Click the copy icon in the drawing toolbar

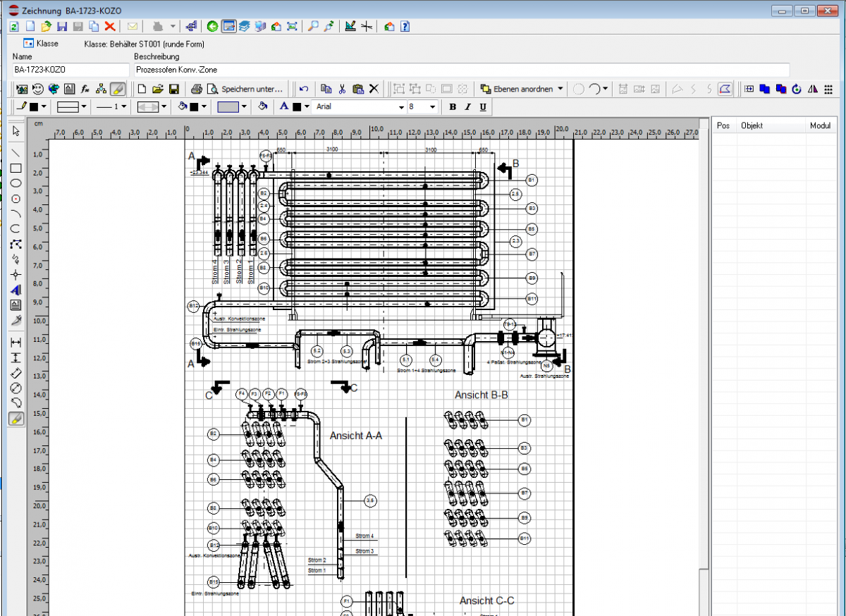pos(326,89)
